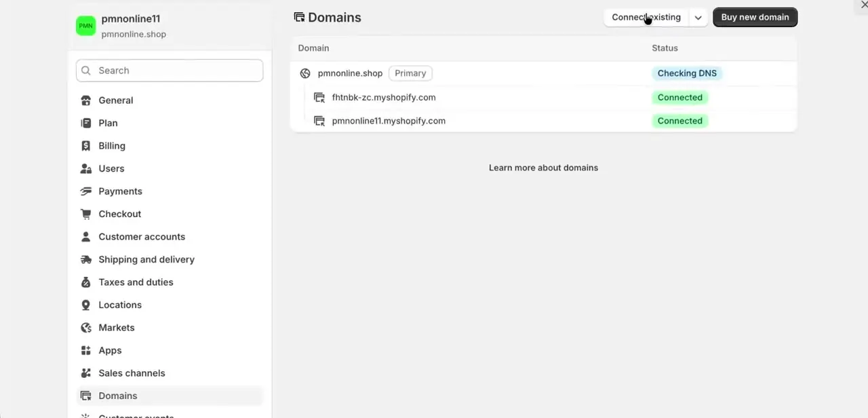
Task: Open the pmnonline11.myshopify.com domain
Action: tap(389, 121)
